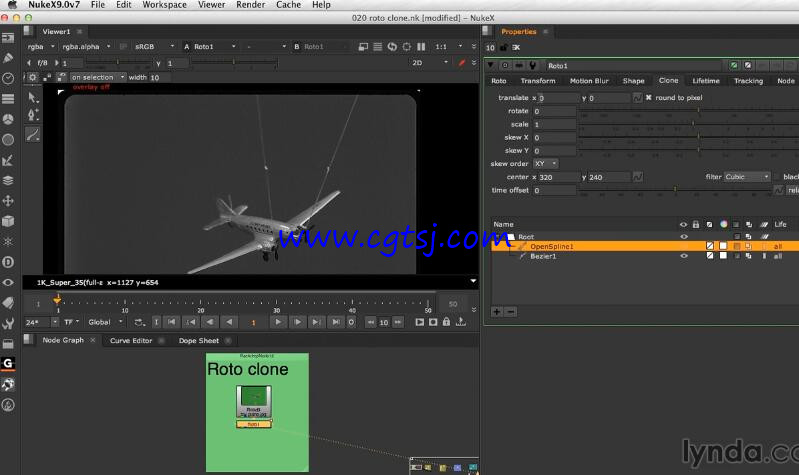This screenshot has width=799, height=475.
Task: Open the Workspace menu
Action: point(164,5)
